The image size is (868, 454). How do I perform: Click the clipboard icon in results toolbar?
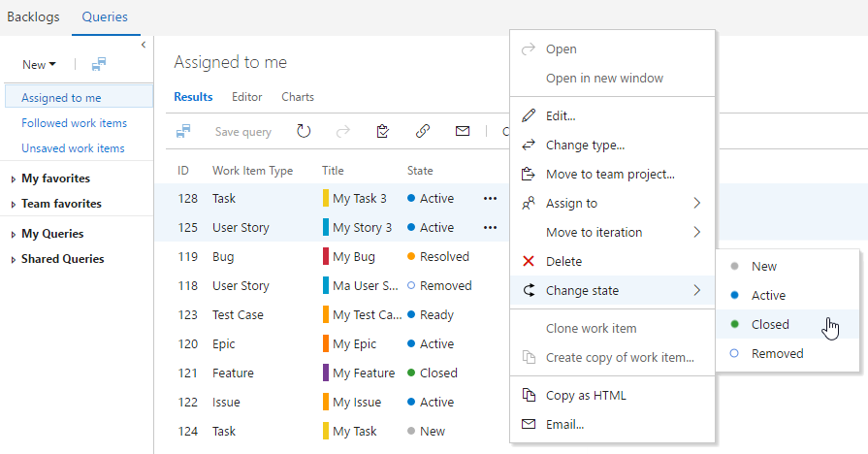[383, 131]
